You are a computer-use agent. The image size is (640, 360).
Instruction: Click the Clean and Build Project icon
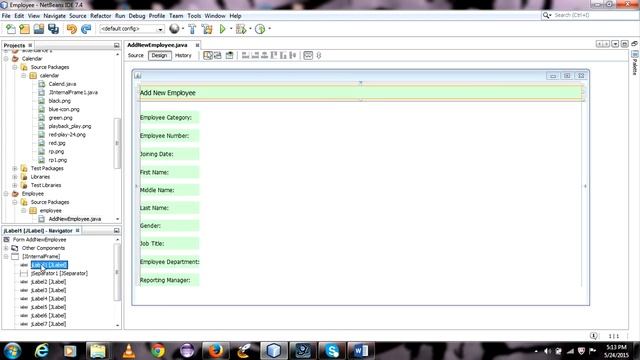coord(207,29)
